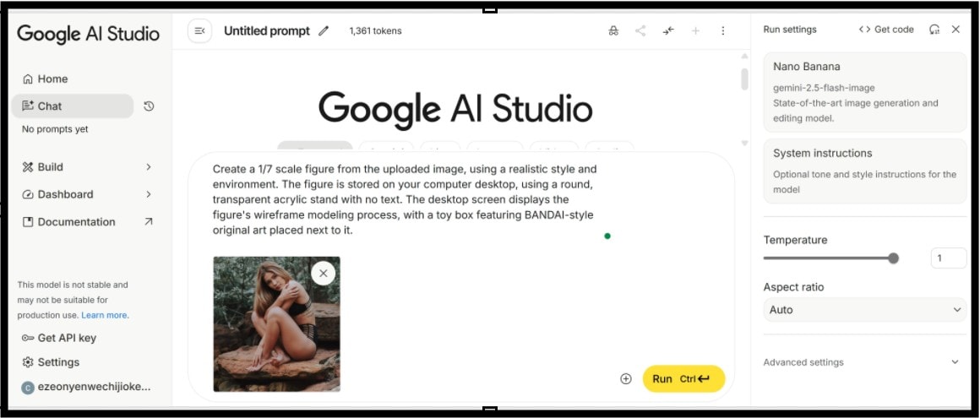The image size is (980, 418).
Task: Toggle incognito mode icon in the top toolbar
Action: pos(613,30)
